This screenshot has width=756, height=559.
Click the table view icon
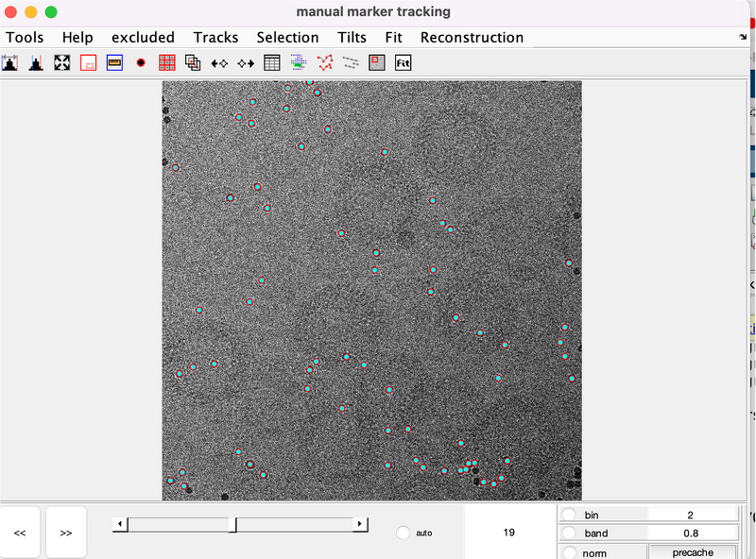[272, 63]
